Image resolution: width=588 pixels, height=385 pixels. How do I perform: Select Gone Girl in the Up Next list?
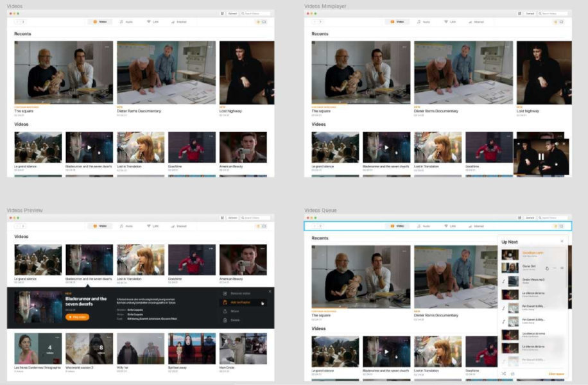tap(533, 268)
